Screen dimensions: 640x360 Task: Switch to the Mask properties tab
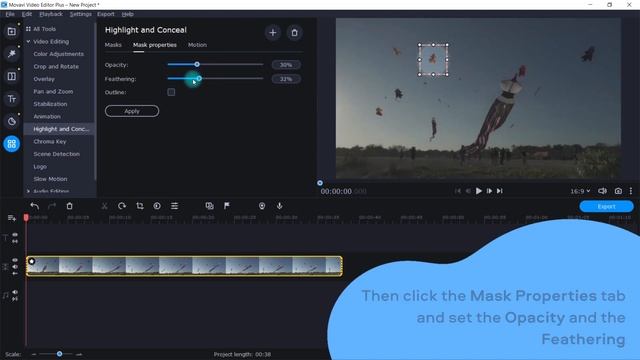point(155,45)
